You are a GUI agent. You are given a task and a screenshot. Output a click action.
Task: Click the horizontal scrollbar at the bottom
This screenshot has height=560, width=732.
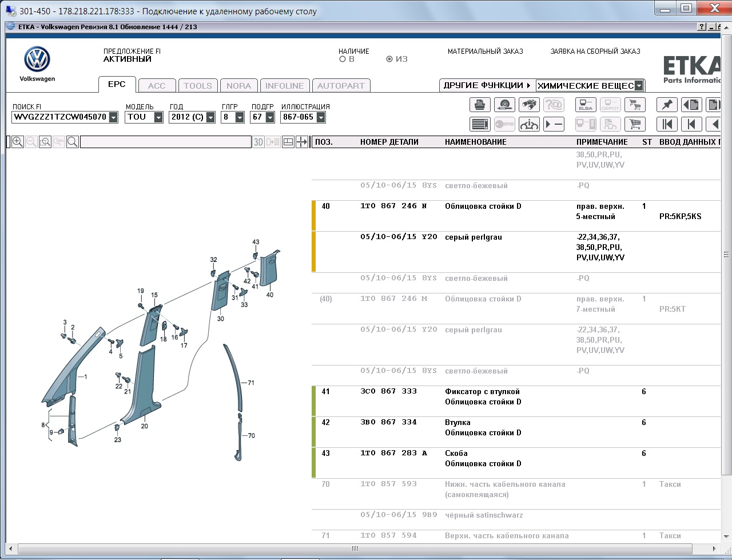point(355,549)
